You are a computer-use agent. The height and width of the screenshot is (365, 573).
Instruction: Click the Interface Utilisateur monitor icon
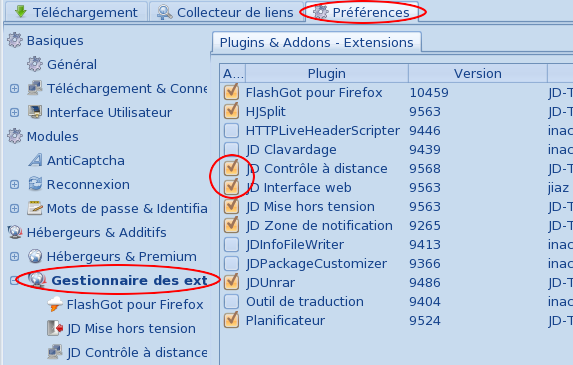35,112
